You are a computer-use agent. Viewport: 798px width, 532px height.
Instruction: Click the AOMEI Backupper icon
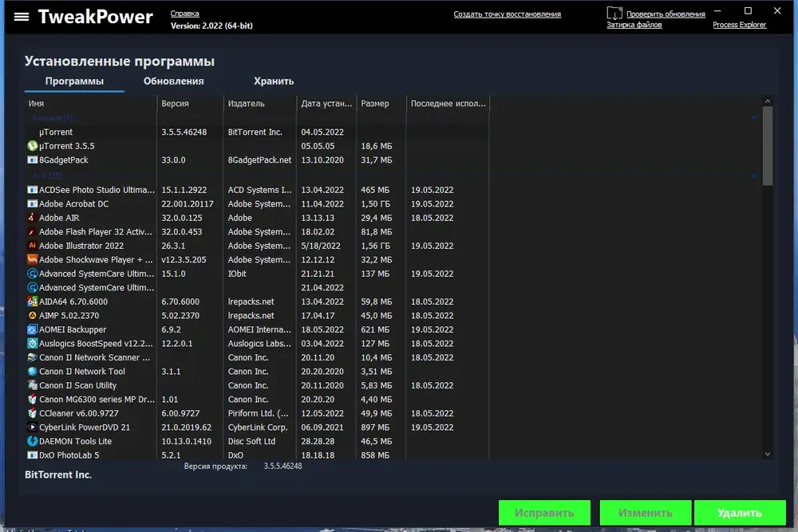pyautogui.click(x=32, y=329)
